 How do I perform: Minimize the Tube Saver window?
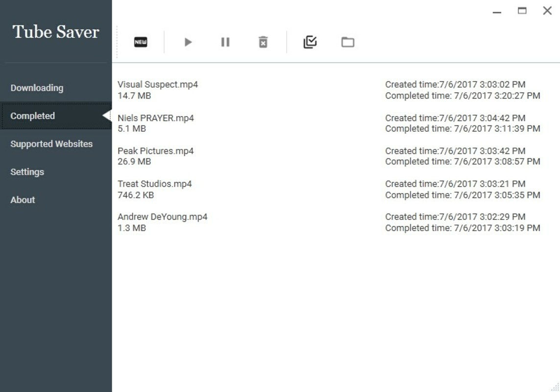tap(497, 12)
